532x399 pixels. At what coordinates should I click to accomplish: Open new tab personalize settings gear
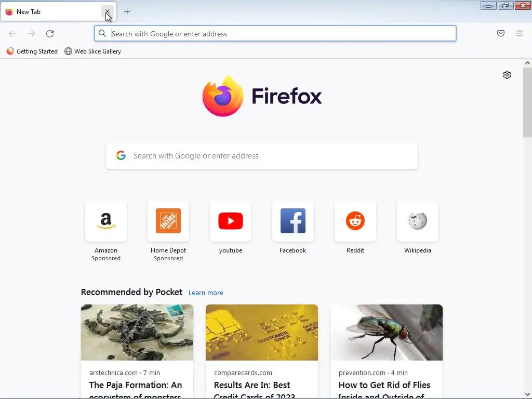pos(507,75)
